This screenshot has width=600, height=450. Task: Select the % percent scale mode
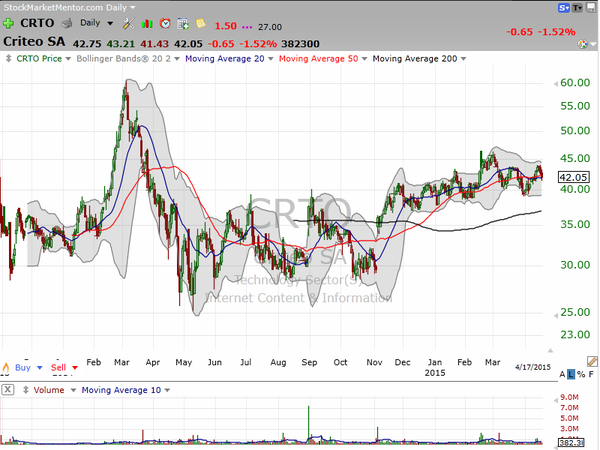[581, 374]
